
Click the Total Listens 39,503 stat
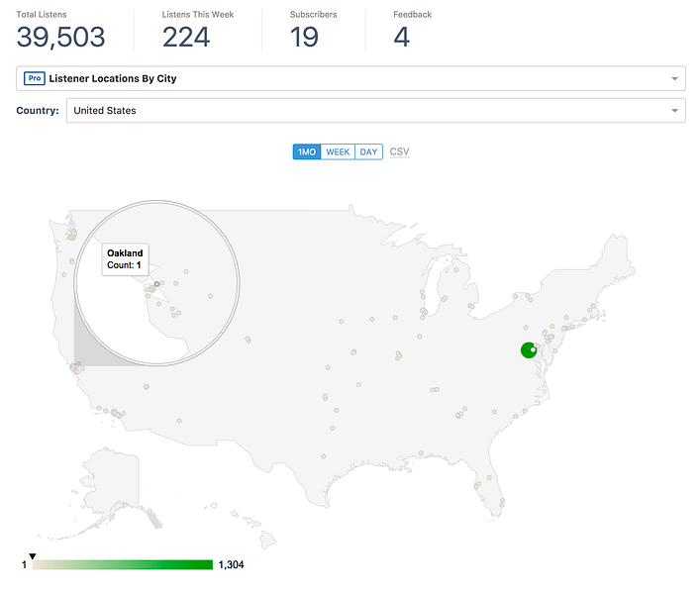(60, 37)
